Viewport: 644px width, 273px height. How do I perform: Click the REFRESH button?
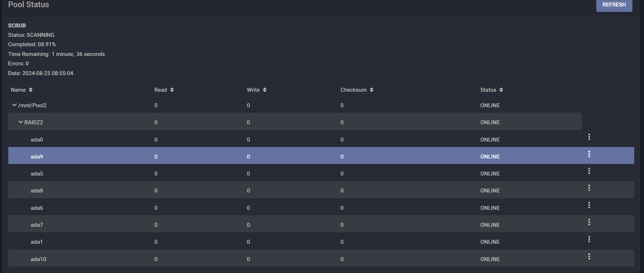point(614,5)
